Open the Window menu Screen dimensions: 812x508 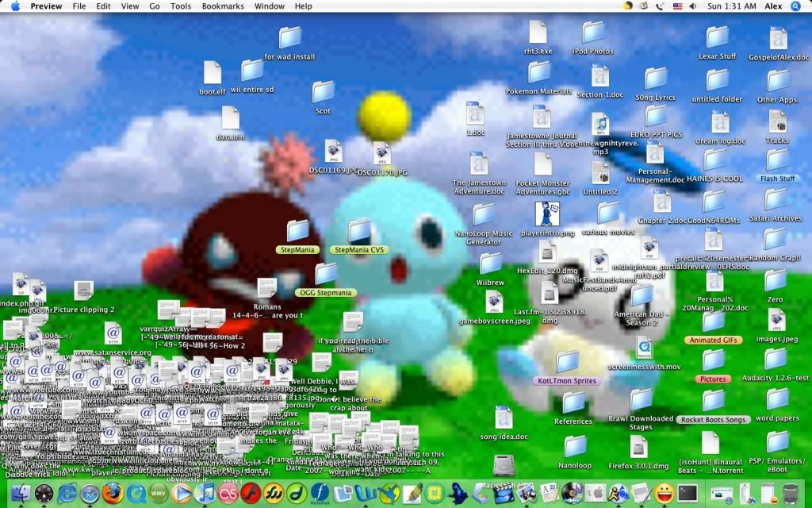point(270,6)
